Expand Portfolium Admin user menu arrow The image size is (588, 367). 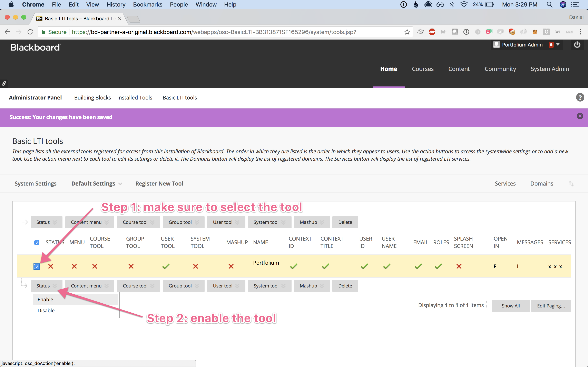point(558,45)
